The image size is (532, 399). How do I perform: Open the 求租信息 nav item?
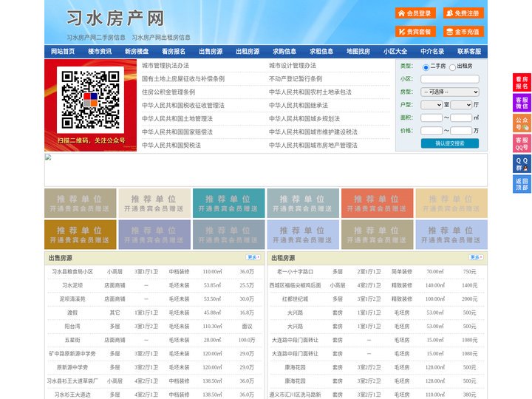point(321,52)
